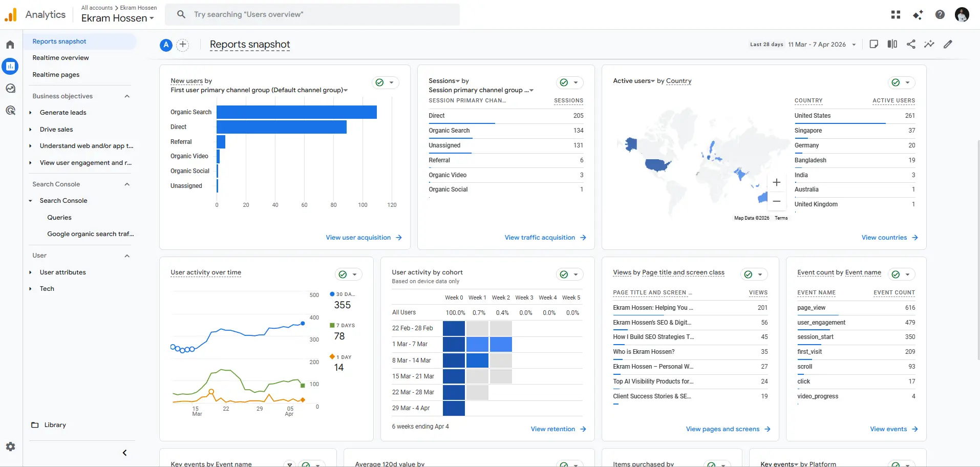Click View retention link
The image size is (980, 467).
pos(558,429)
